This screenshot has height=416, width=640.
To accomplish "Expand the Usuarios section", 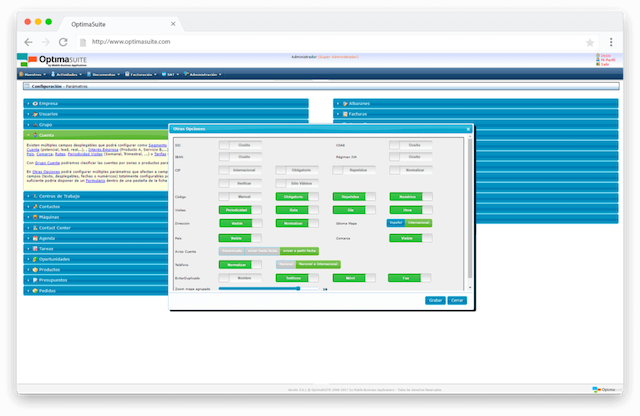I will [x=50, y=114].
